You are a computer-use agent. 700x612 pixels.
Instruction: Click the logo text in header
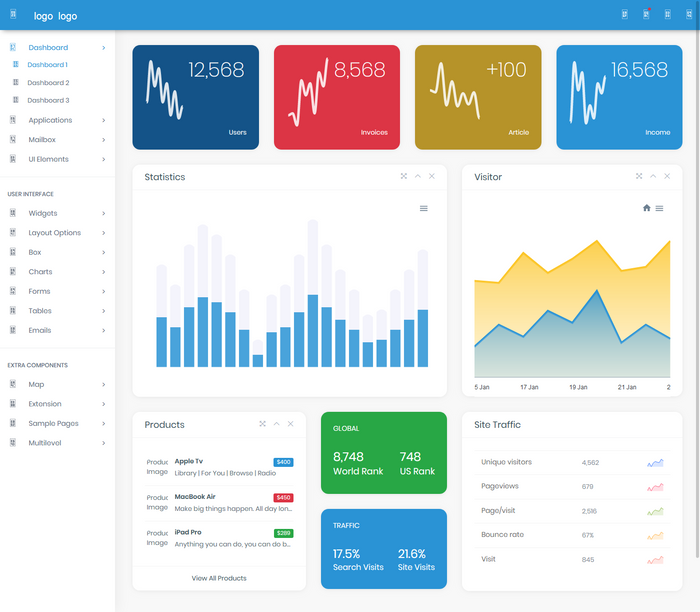pos(55,16)
